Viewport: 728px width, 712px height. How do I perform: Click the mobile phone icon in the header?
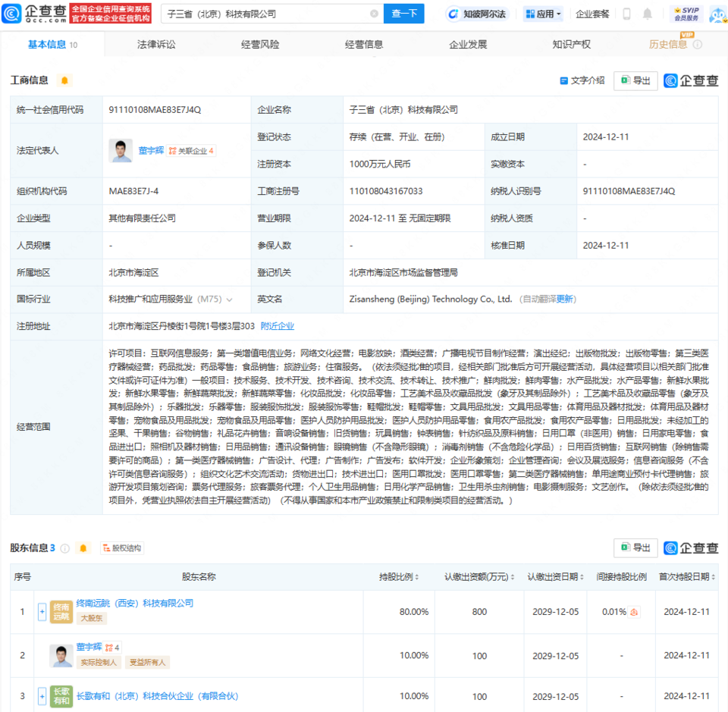pyautogui.click(x=626, y=14)
